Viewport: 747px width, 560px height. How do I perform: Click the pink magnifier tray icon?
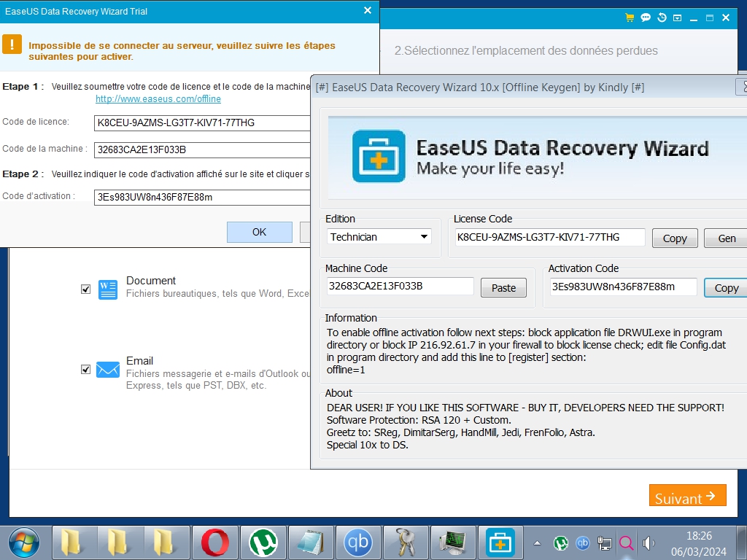(627, 542)
